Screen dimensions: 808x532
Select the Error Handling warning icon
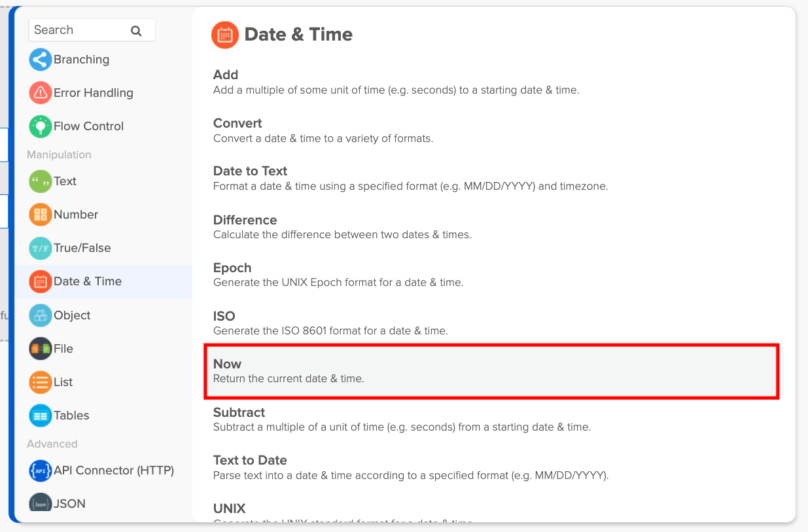click(x=40, y=93)
